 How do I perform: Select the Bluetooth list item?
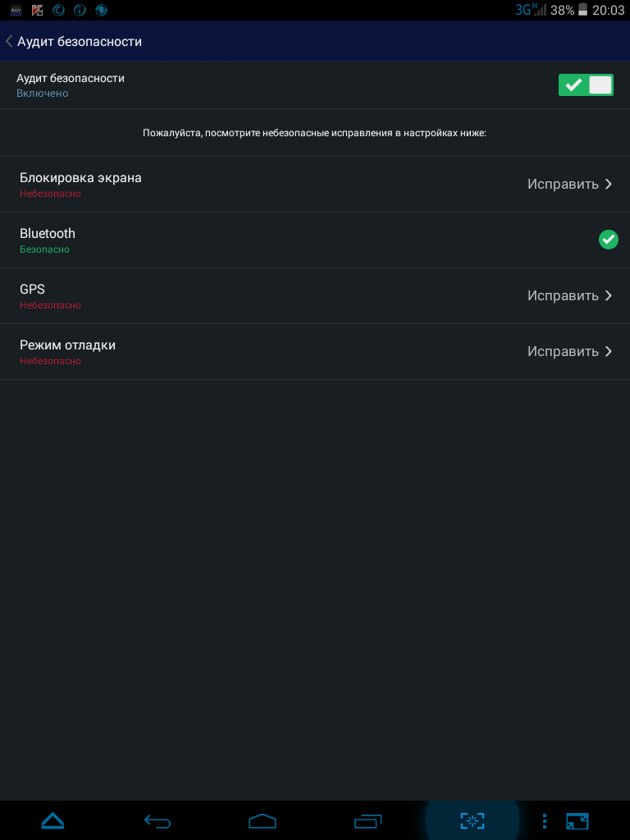pyautogui.click(x=315, y=240)
